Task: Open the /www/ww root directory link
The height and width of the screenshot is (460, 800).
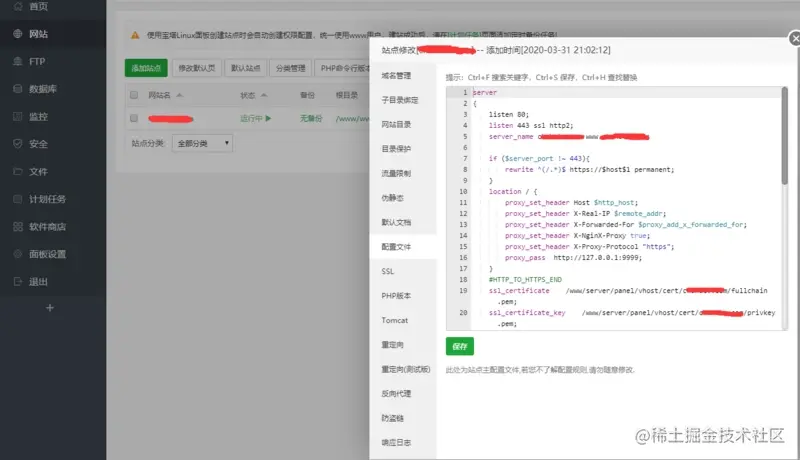Action: 352,118
